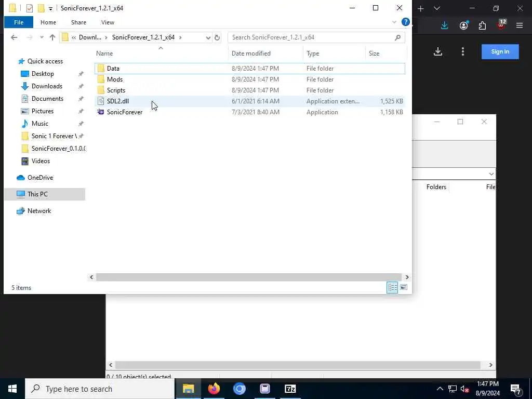This screenshot has width=532, height=399.
Task: Open browser hamburger menu
Action: 520,25
